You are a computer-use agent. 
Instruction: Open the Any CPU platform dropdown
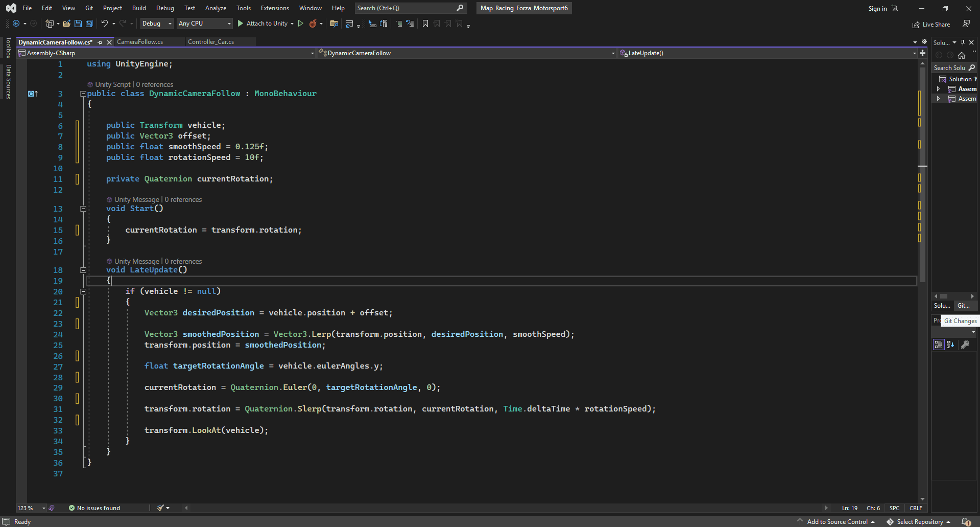point(204,24)
